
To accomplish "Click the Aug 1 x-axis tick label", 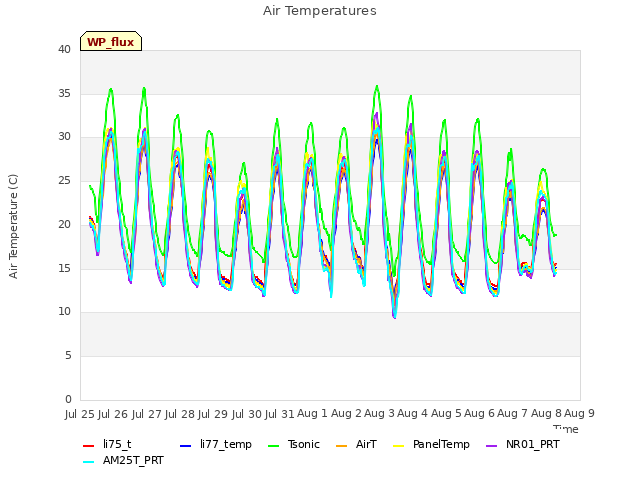I will 313,413.
